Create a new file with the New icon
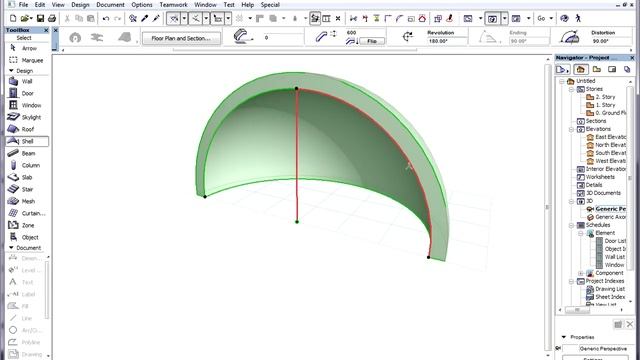Image resolution: width=640 pixels, height=360 pixels. tap(13, 18)
